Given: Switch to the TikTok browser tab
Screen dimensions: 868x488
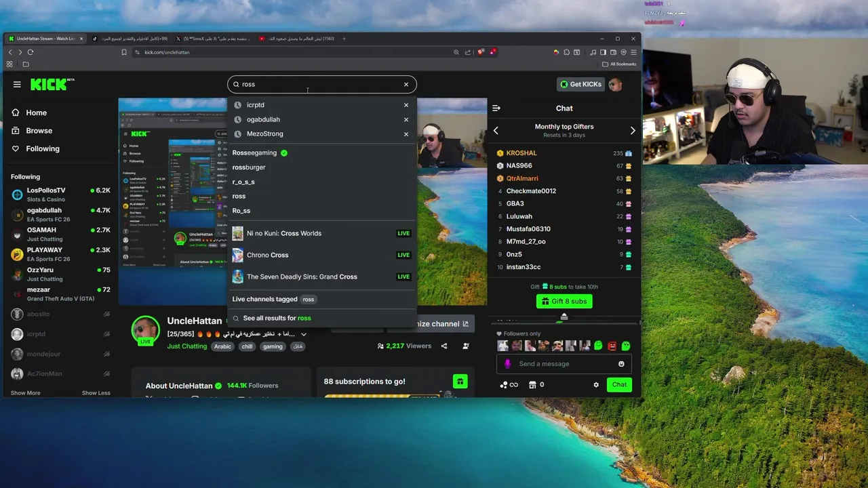Looking at the screenshot, I should [130, 39].
